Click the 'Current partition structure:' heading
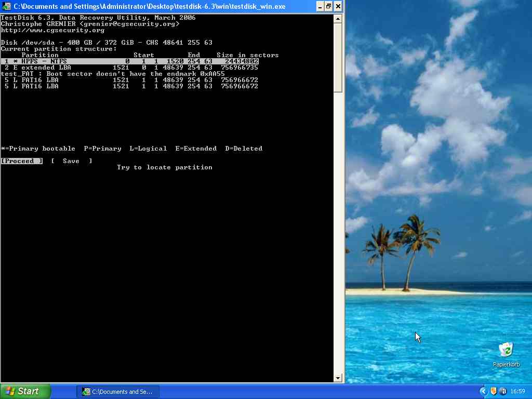The image size is (532, 399). [59, 49]
